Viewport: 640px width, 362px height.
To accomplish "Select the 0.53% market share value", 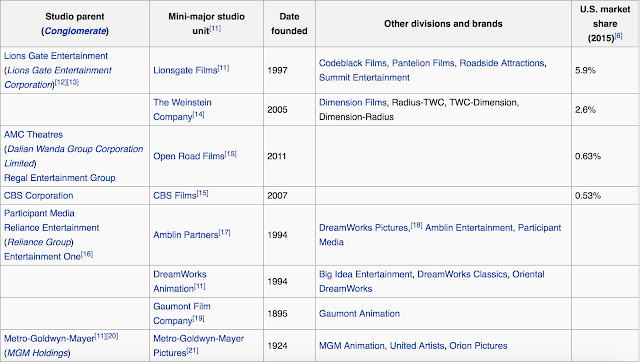I will coord(588,195).
